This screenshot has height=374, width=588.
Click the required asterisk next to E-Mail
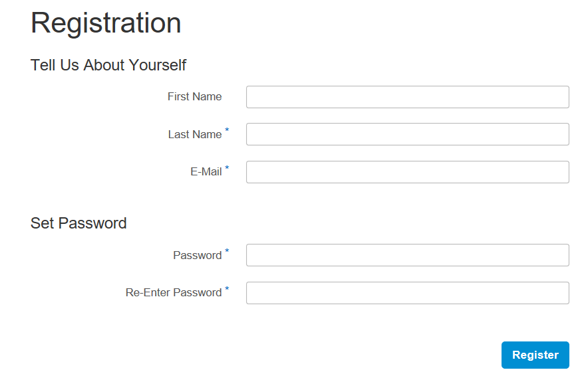[227, 169]
